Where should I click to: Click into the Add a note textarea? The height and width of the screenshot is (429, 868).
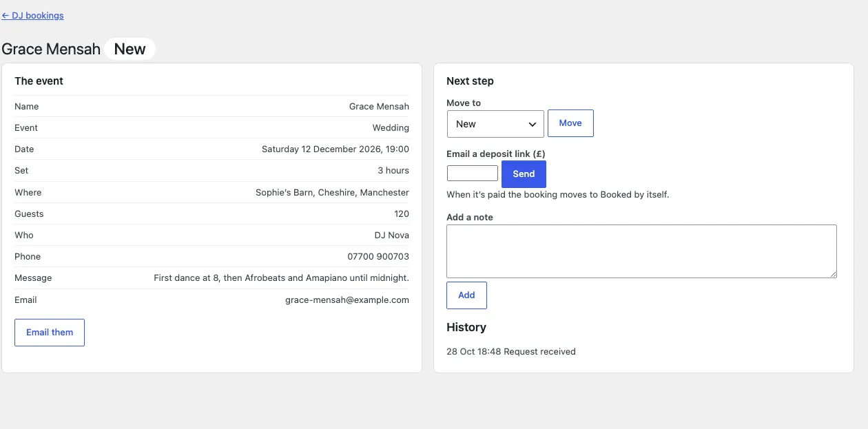point(641,251)
